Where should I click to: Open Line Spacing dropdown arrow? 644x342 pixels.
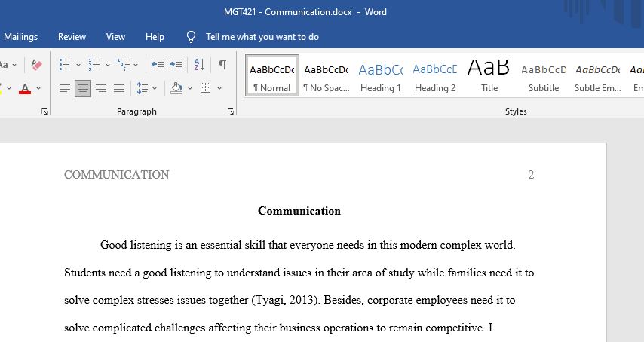pos(155,88)
